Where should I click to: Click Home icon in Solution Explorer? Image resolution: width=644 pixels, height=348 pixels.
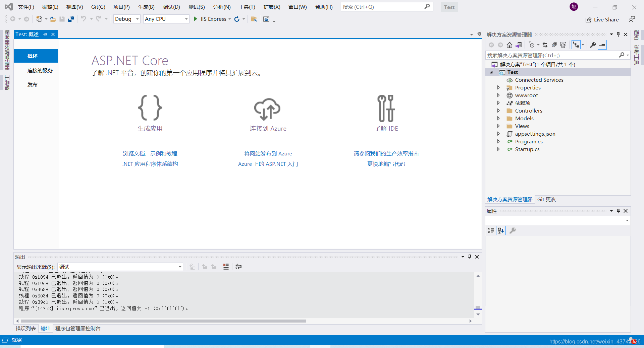509,45
